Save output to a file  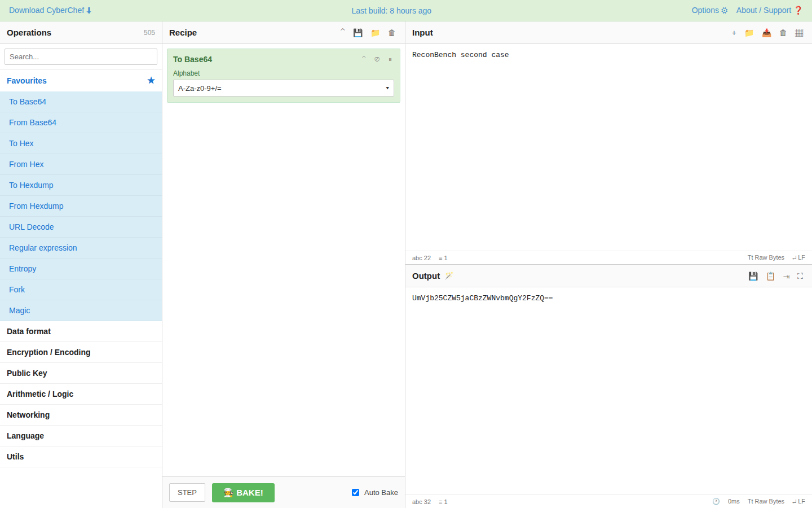[753, 276]
